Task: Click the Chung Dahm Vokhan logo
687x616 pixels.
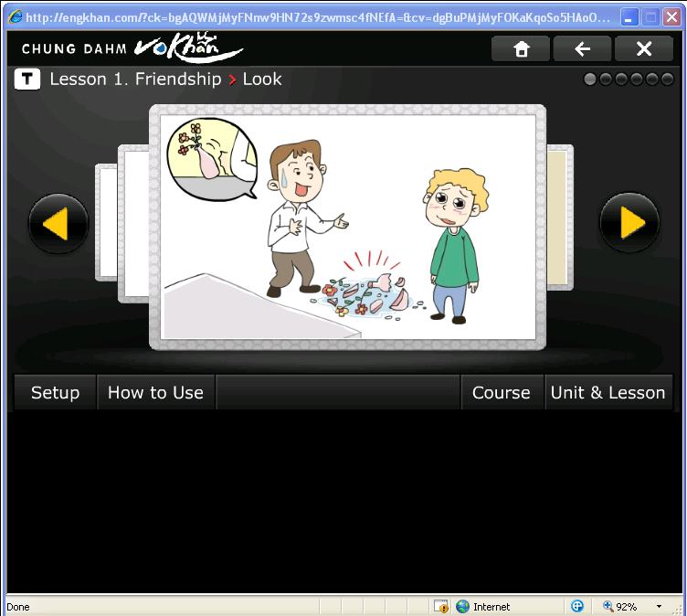Action: point(132,48)
